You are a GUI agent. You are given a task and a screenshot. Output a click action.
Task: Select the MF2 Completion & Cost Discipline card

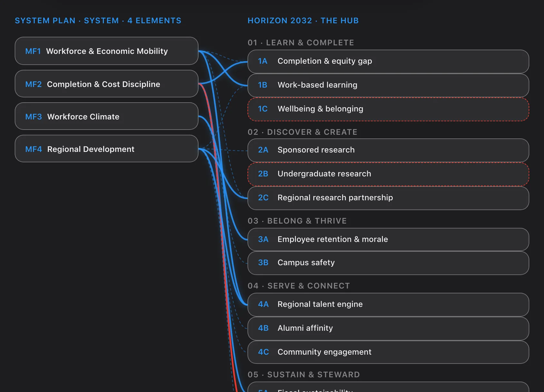(x=106, y=84)
